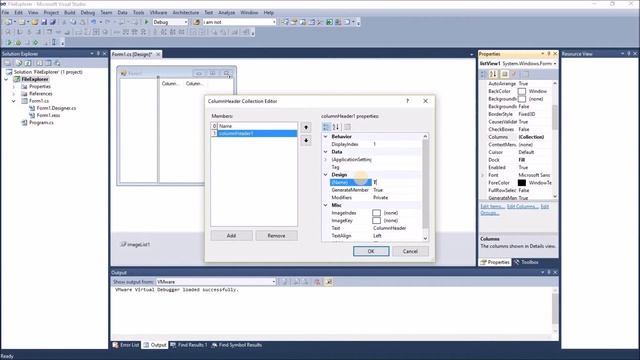Click the Open File folder icon in the toolbar
Viewport: 640px width, 360px height.
coord(35,22)
